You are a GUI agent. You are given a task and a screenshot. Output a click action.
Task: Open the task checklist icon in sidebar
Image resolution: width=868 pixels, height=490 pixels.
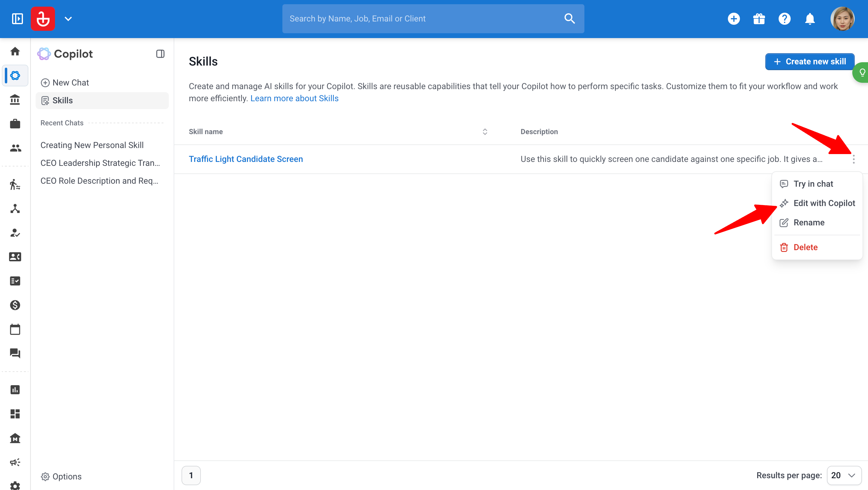[x=15, y=281]
